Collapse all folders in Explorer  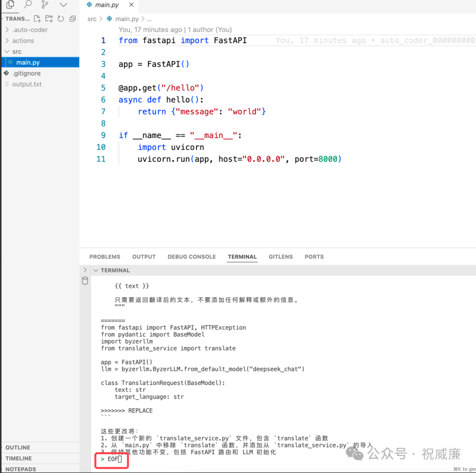coord(73,19)
